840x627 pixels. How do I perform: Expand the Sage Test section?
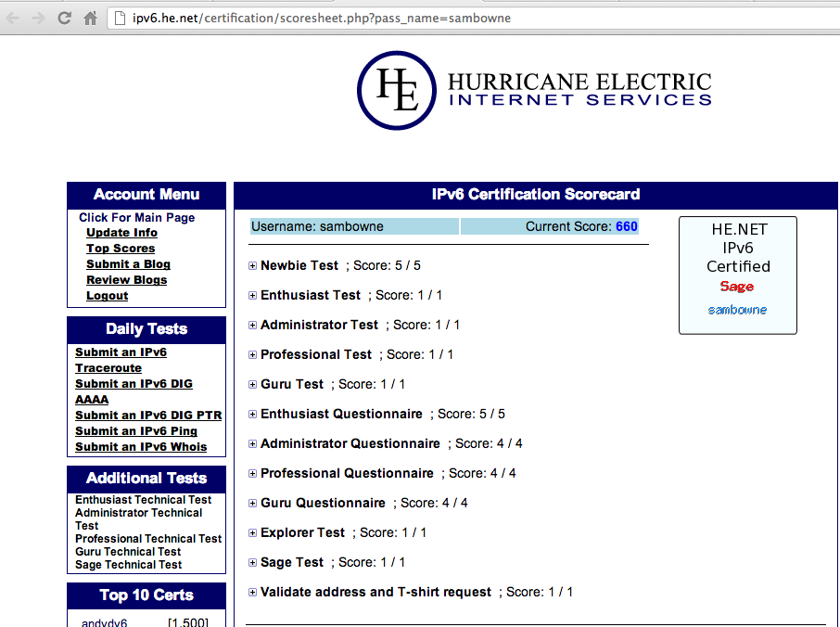pos(252,563)
